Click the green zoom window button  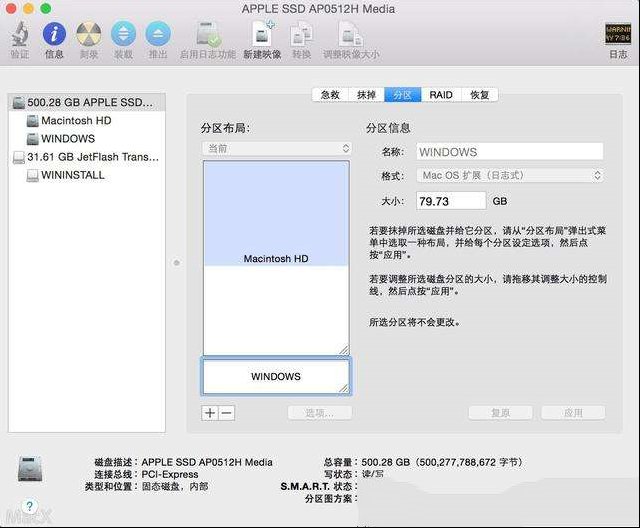[46, 8]
